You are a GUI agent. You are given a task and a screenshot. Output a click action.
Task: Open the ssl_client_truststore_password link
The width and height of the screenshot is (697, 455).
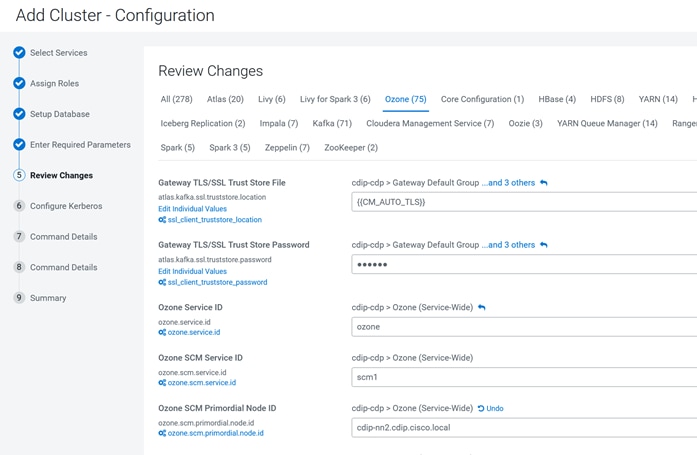[217, 282]
